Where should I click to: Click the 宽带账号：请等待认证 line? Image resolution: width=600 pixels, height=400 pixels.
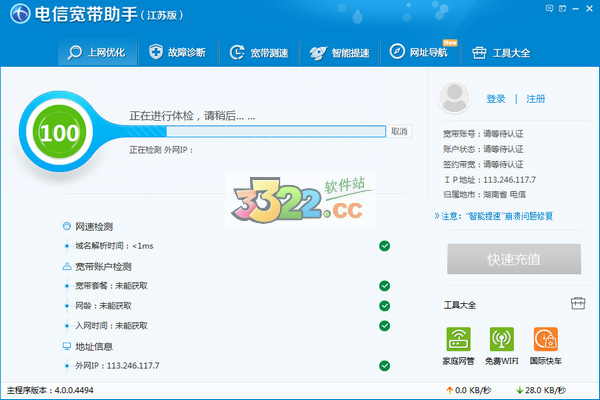(x=483, y=134)
